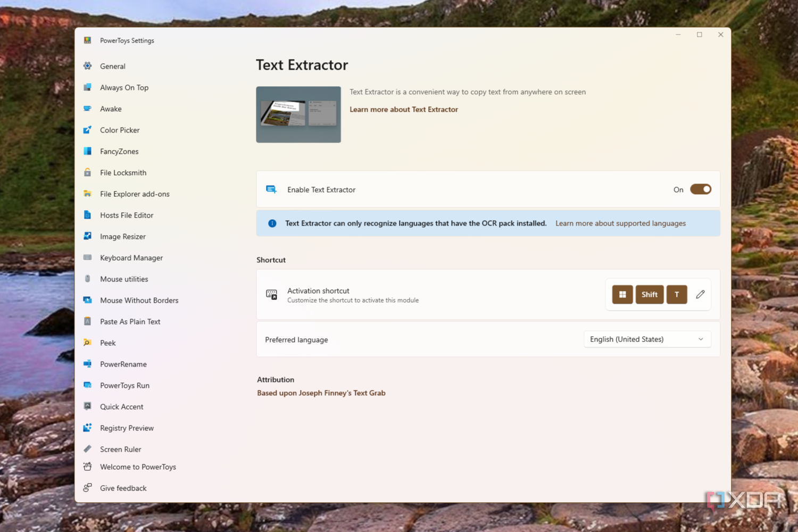Switch to PowerToys Run page
Image resolution: width=798 pixels, height=532 pixels.
point(124,385)
